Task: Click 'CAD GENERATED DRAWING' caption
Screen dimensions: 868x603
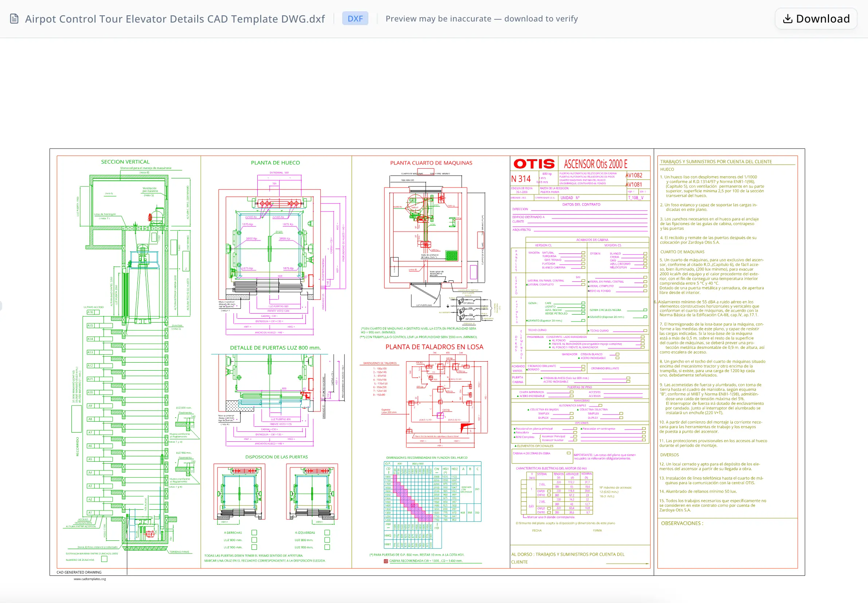Action: pyautogui.click(x=79, y=572)
